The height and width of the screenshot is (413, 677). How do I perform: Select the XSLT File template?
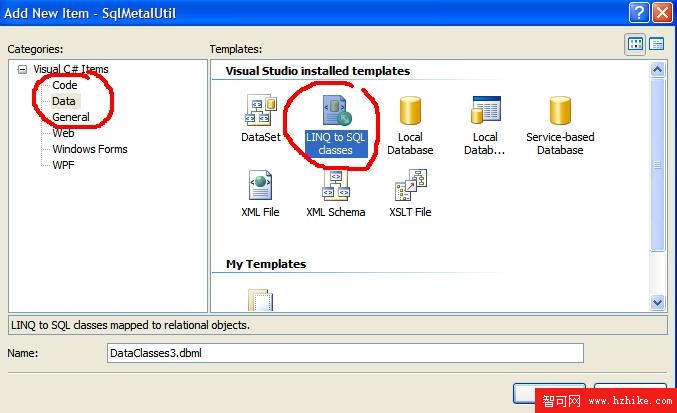(x=410, y=194)
